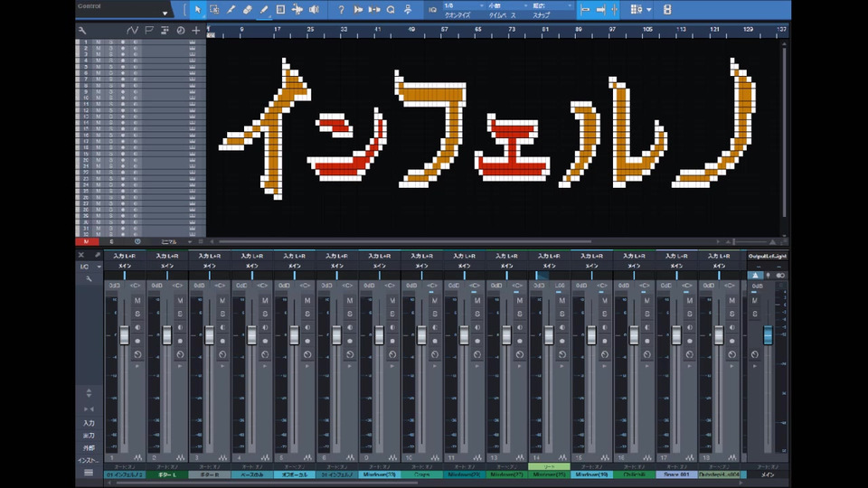Viewport: 868px width, 488px height.
Task: Click the loop-follow Q icon in toolbar
Action: [x=391, y=9]
